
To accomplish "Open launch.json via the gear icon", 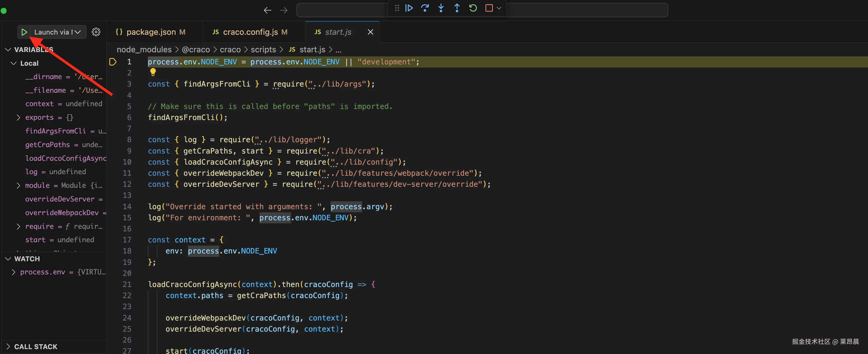I will click(96, 32).
